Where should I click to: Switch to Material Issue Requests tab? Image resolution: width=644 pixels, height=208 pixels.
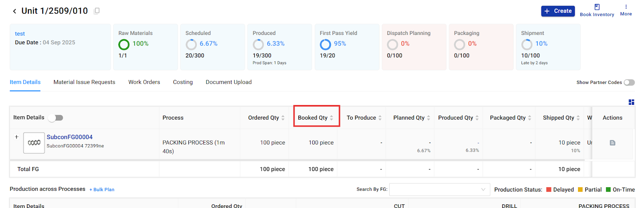84,82
